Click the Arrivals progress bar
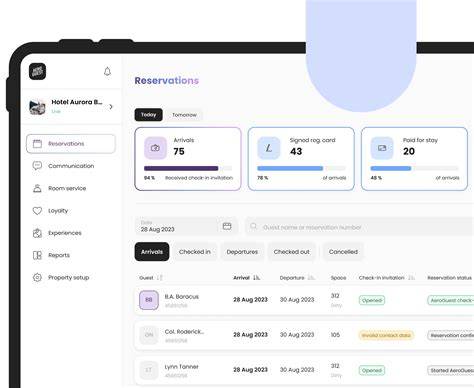Viewport: 474px width, 388px height. [x=188, y=168]
